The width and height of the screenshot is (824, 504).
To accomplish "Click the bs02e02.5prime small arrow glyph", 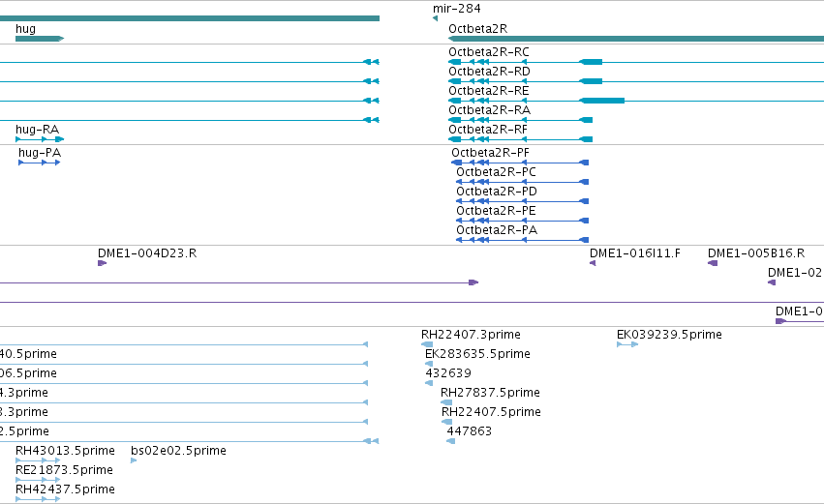I will coord(134,460).
